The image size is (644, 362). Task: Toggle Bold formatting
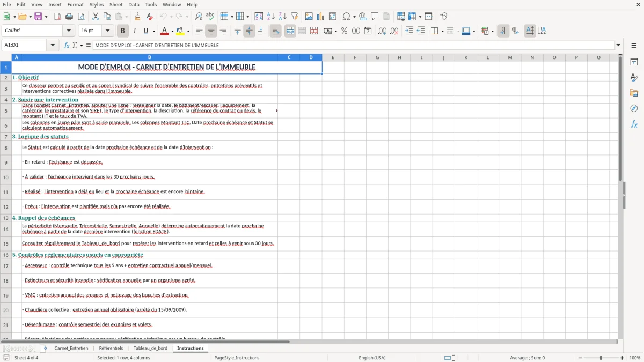[x=122, y=31]
